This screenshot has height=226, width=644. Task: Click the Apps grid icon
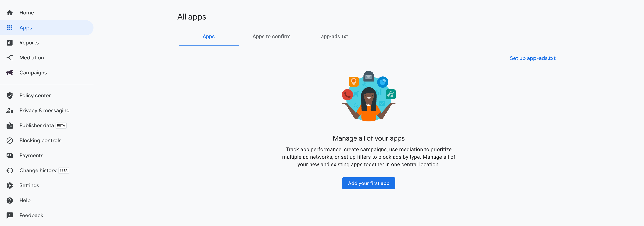(10, 28)
